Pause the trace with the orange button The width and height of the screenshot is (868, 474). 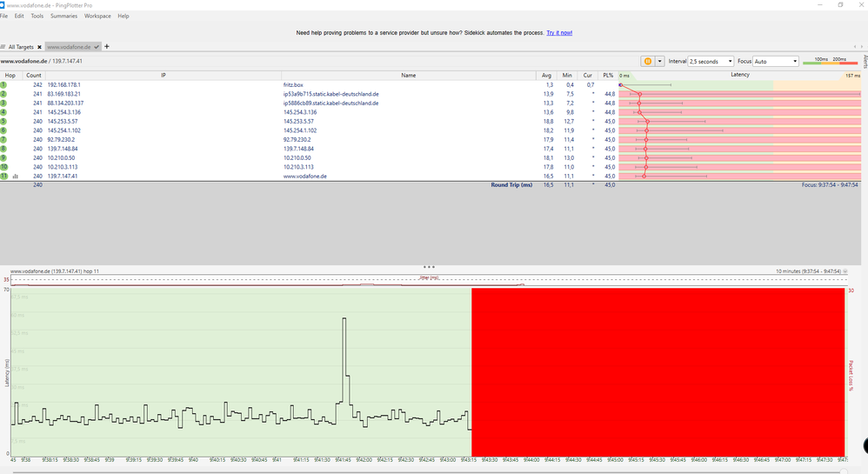point(648,62)
